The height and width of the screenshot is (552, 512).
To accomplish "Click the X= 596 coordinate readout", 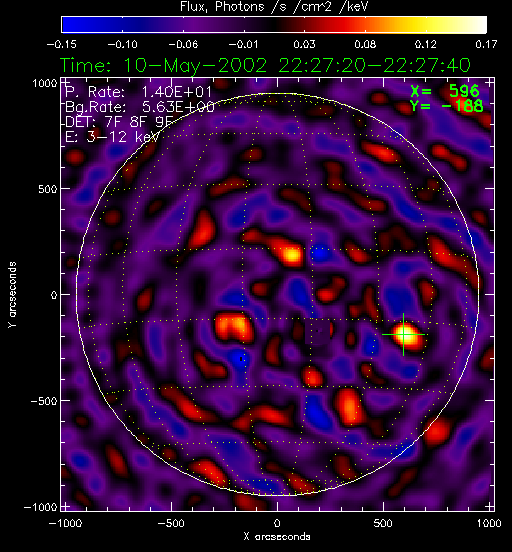I will [x=445, y=91].
